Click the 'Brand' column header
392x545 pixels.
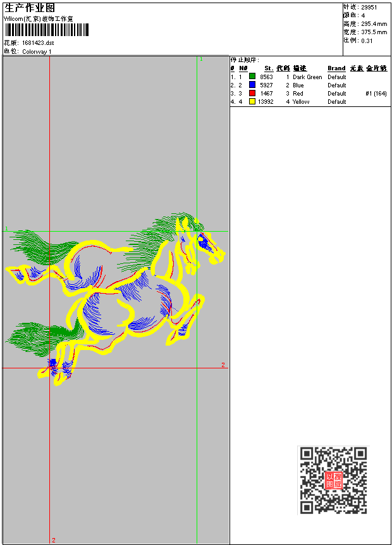coord(336,68)
